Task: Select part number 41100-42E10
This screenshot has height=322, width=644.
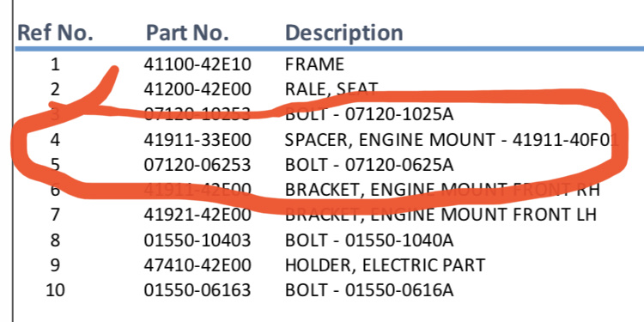Action: (x=197, y=64)
